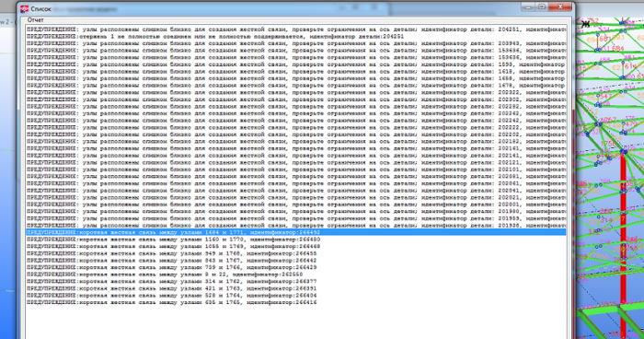Click the application icon beside the Список title

[25, 8]
